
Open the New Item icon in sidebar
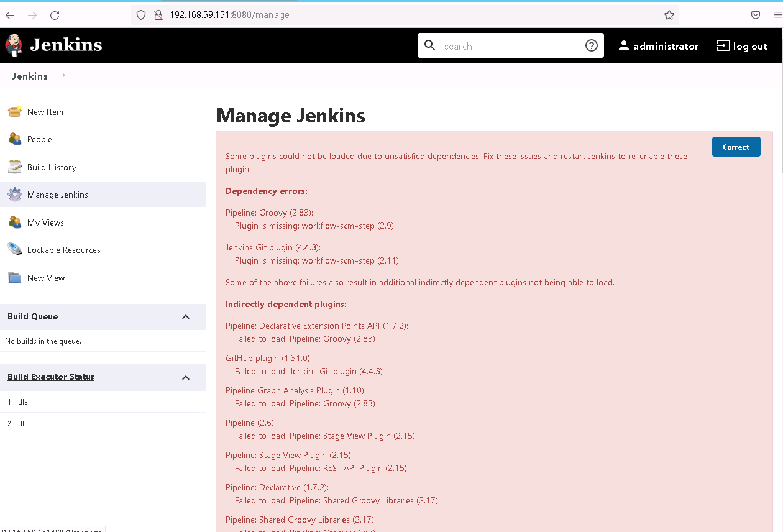(x=15, y=112)
